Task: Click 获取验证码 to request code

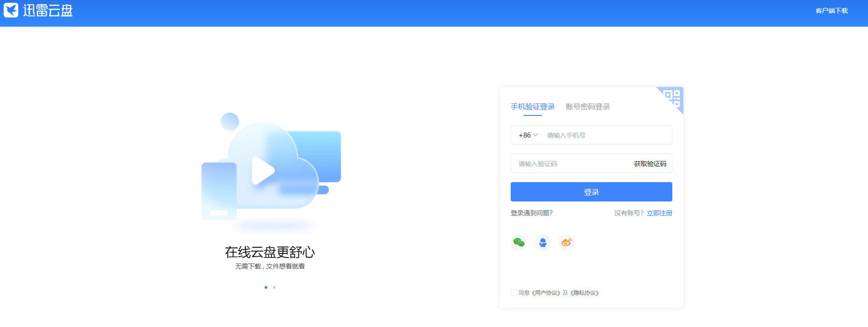Action: [x=650, y=164]
